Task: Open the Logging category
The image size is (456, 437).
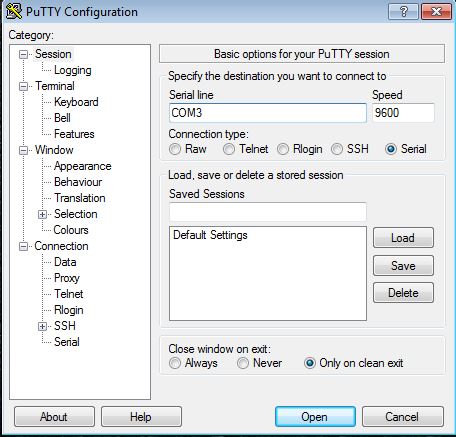Action: [73, 70]
